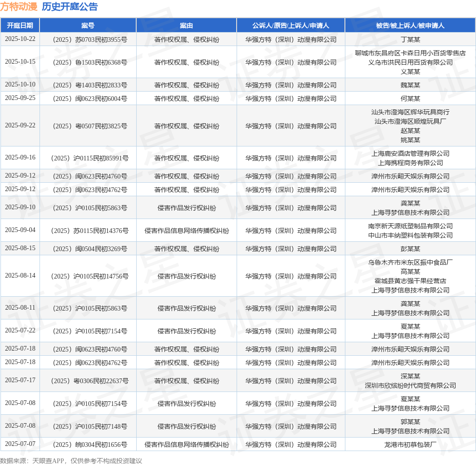Click the 案由 column header

tap(186, 26)
